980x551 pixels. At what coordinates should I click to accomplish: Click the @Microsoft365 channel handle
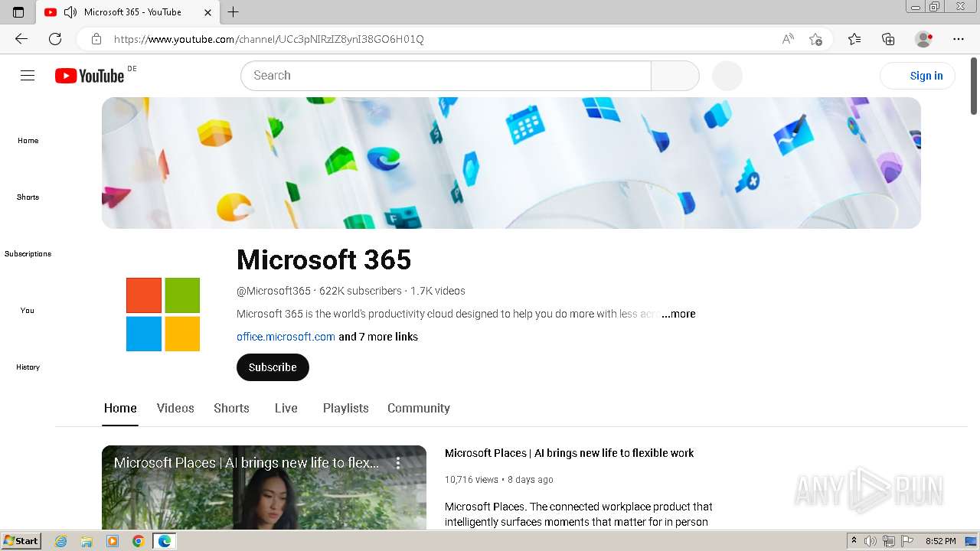click(273, 291)
